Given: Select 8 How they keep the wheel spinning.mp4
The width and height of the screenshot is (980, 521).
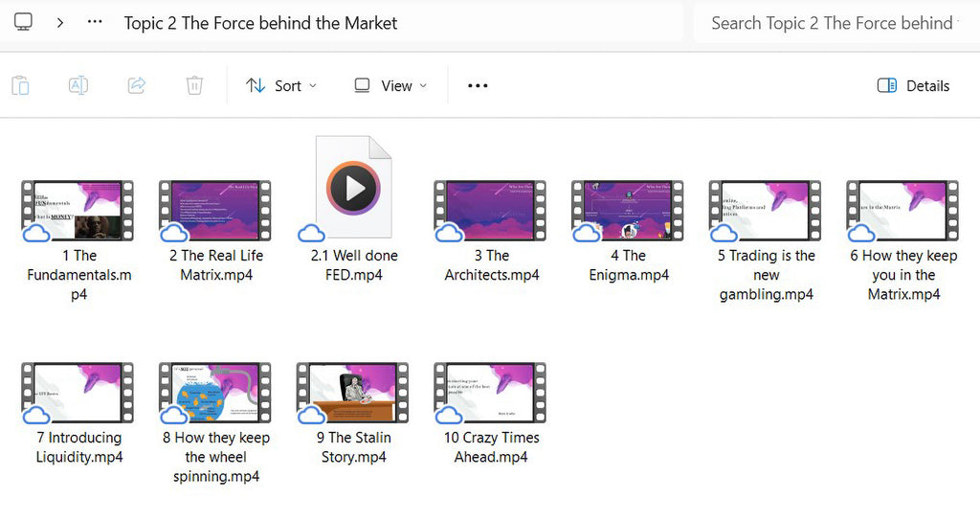Looking at the screenshot, I should [x=216, y=422].
